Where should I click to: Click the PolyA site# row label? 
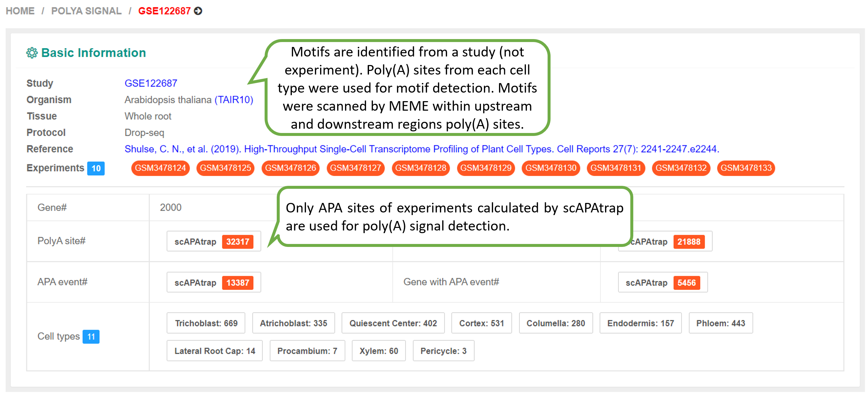tap(61, 241)
